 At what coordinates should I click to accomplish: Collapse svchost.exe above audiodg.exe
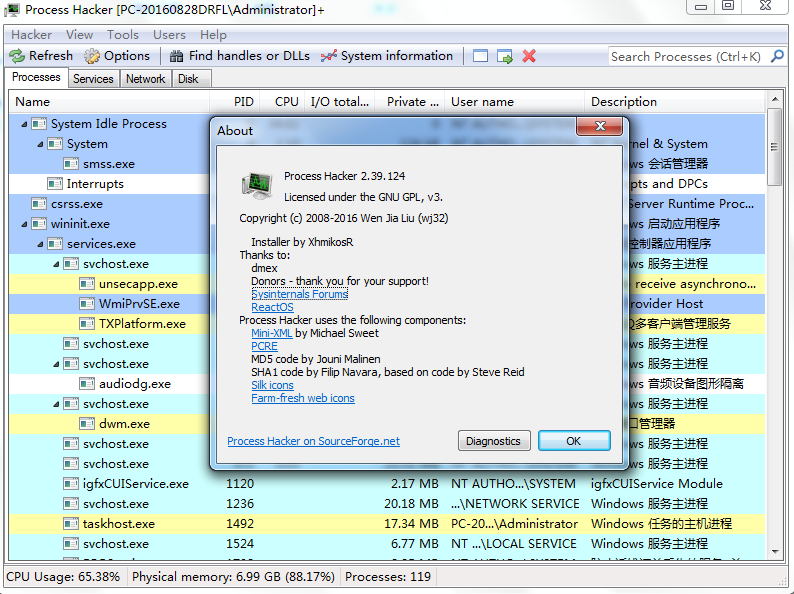coord(56,364)
